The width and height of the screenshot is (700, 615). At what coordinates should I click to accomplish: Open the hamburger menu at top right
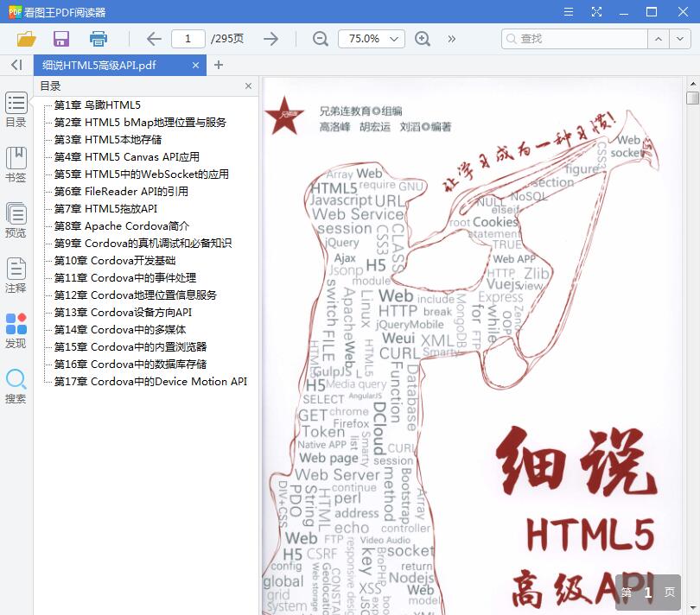tap(568, 12)
